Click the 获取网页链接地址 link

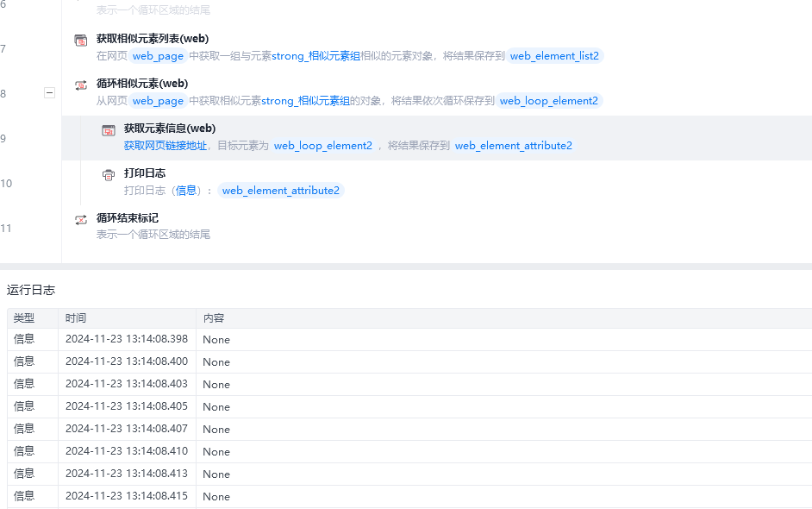[165, 146]
